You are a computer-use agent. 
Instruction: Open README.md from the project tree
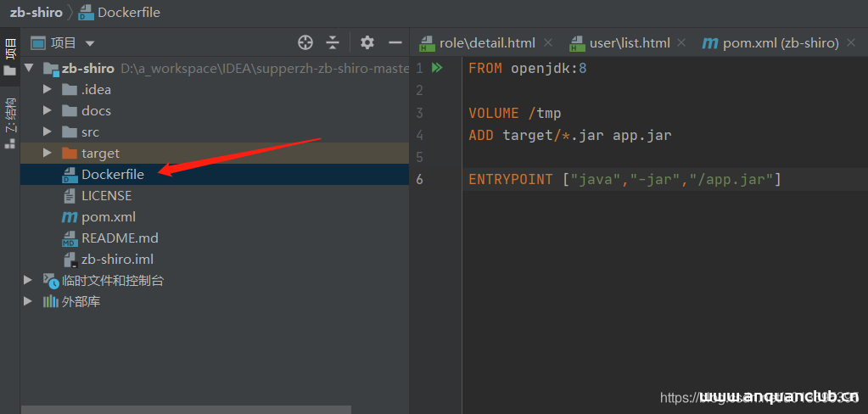[120, 238]
